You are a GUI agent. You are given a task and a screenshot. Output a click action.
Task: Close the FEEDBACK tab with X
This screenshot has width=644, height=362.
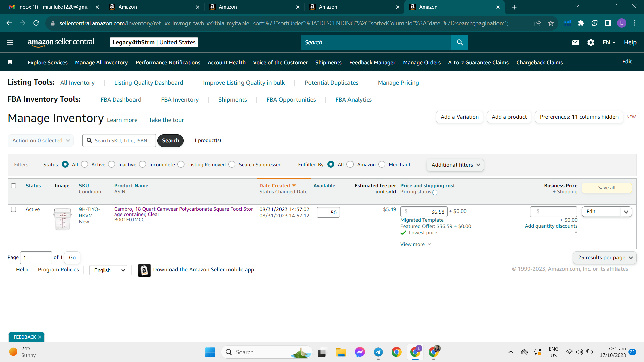click(40, 337)
